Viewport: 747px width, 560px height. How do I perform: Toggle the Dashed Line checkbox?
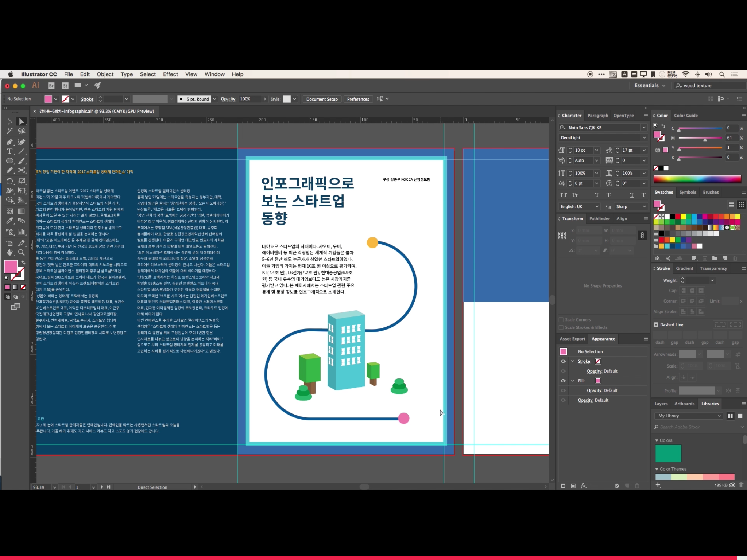(656, 324)
